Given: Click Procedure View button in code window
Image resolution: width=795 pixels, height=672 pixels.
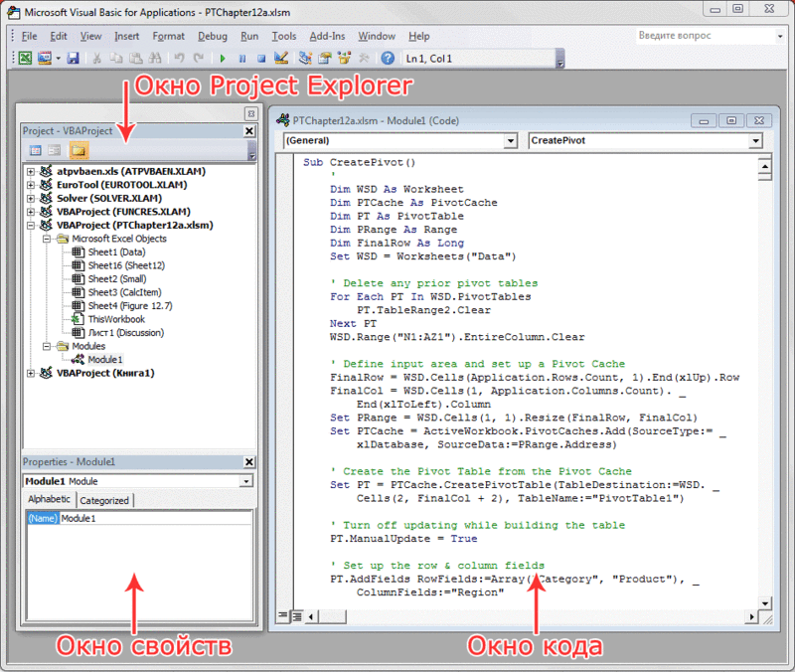Looking at the screenshot, I should (x=282, y=616).
